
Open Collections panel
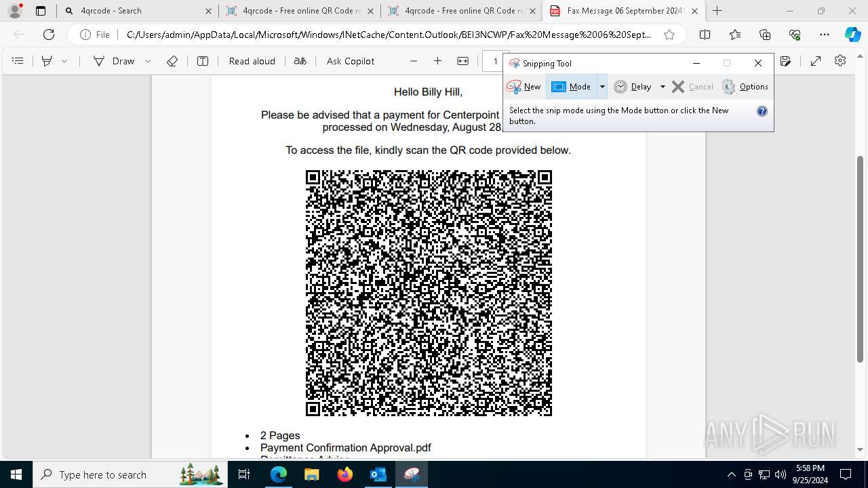[765, 35]
